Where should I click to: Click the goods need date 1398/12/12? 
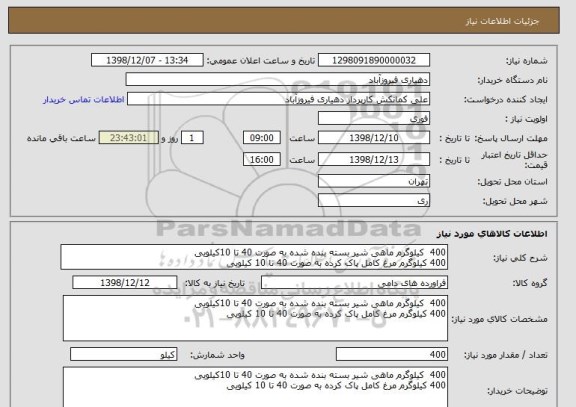[125, 282]
